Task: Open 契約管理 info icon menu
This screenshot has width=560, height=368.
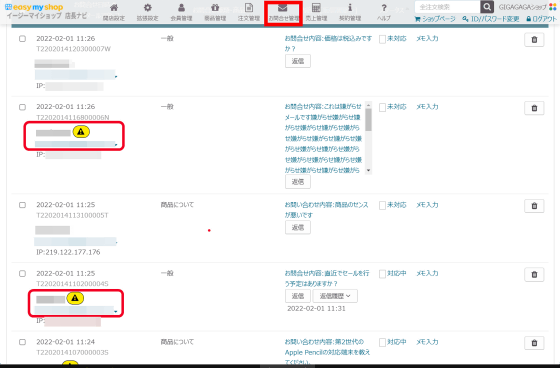Action: (350, 12)
